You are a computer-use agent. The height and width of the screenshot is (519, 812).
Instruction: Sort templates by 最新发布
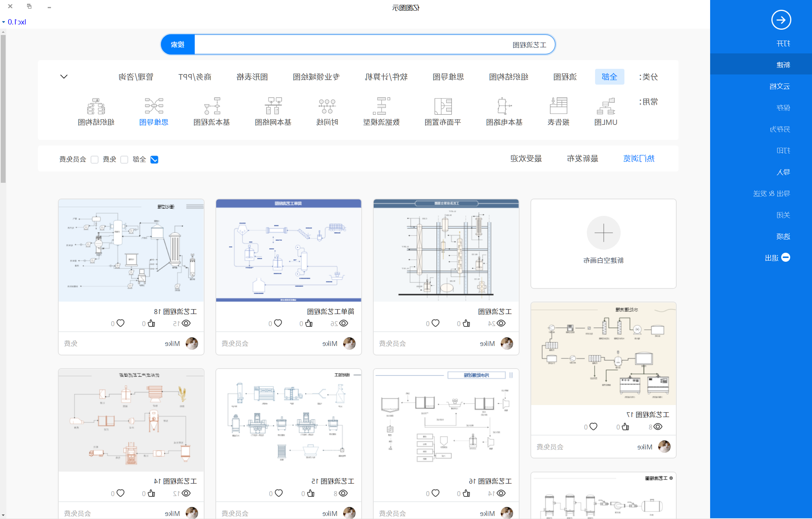pos(582,158)
